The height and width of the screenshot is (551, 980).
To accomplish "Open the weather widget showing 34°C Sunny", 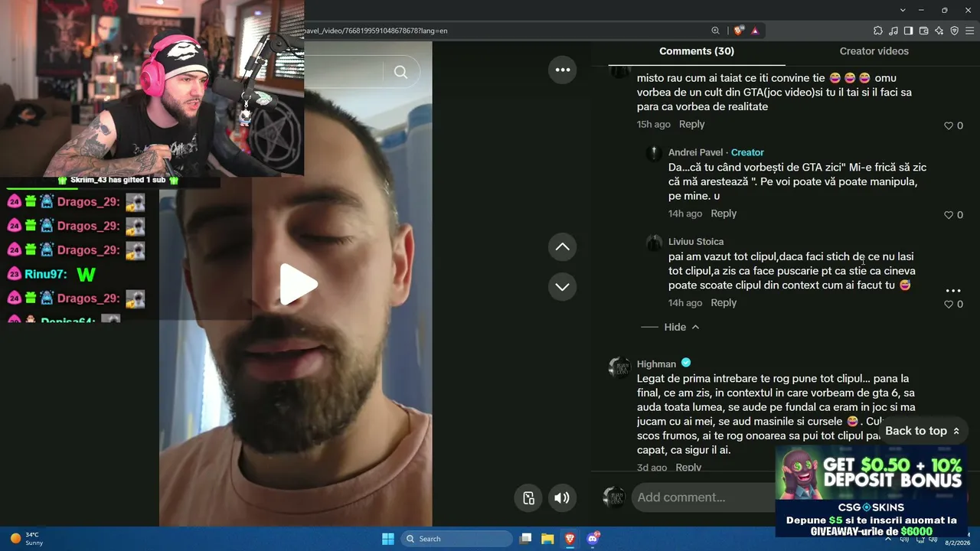I will pyautogui.click(x=26, y=539).
